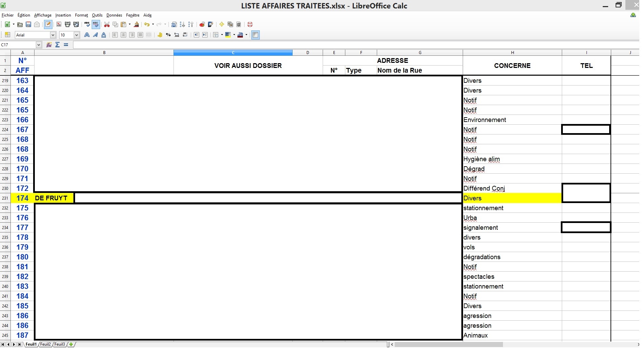
Task: Toggle Edit File mode button
Action: click(48, 25)
